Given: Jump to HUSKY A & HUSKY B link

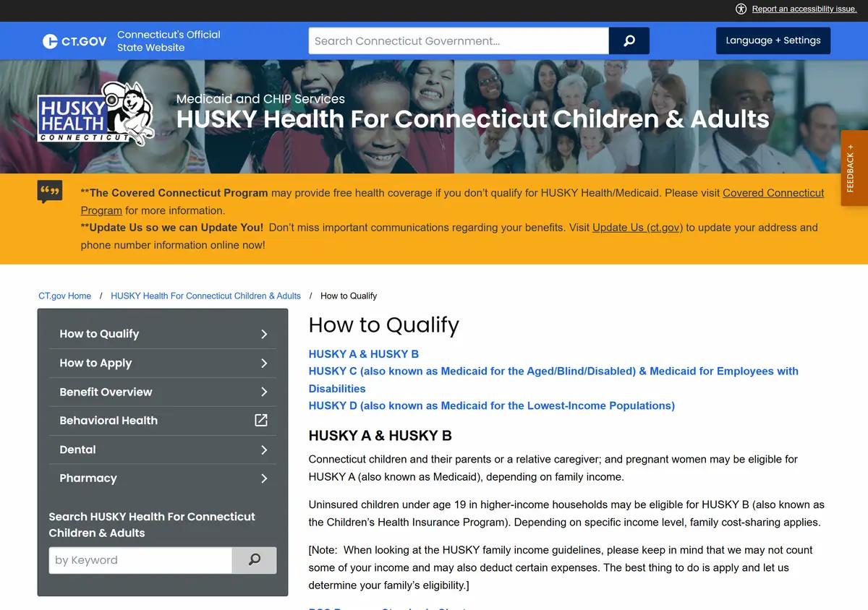Looking at the screenshot, I should (364, 354).
